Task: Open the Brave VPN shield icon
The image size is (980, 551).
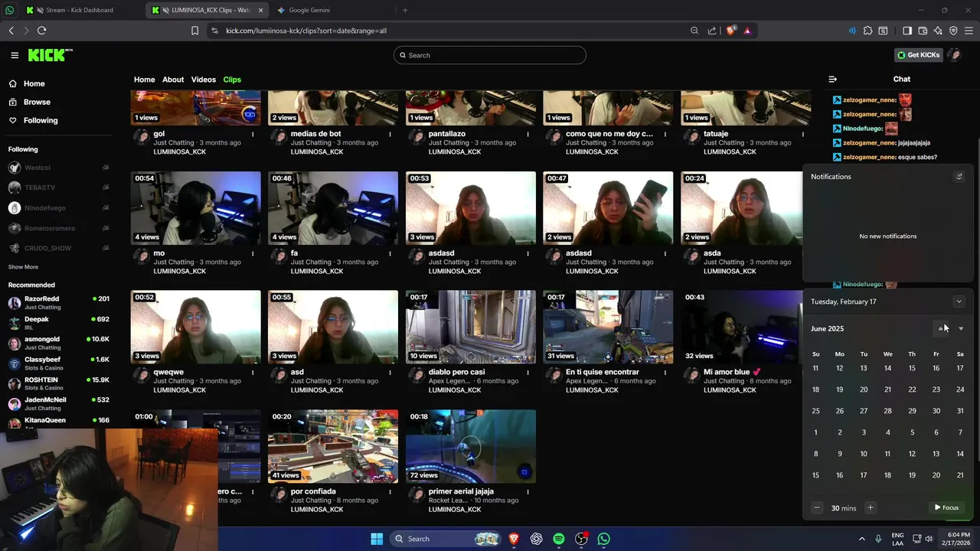Action: 953,31
